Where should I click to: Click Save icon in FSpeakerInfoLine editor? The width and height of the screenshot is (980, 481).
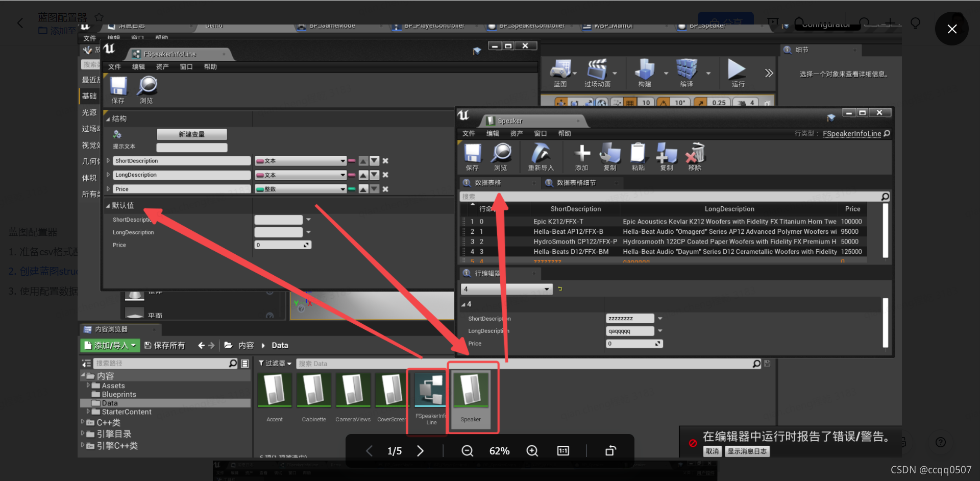click(x=118, y=90)
